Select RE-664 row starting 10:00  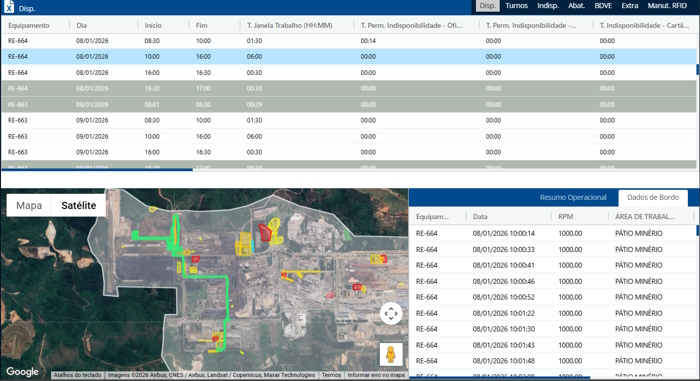pyautogui.click(x=349, y=57)
